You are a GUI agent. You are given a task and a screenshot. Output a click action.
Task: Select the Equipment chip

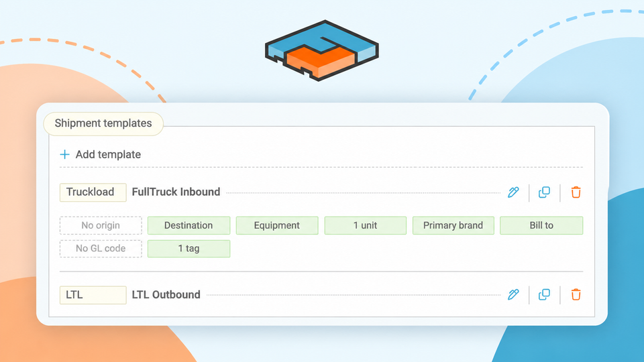click(x=277, y=225)
